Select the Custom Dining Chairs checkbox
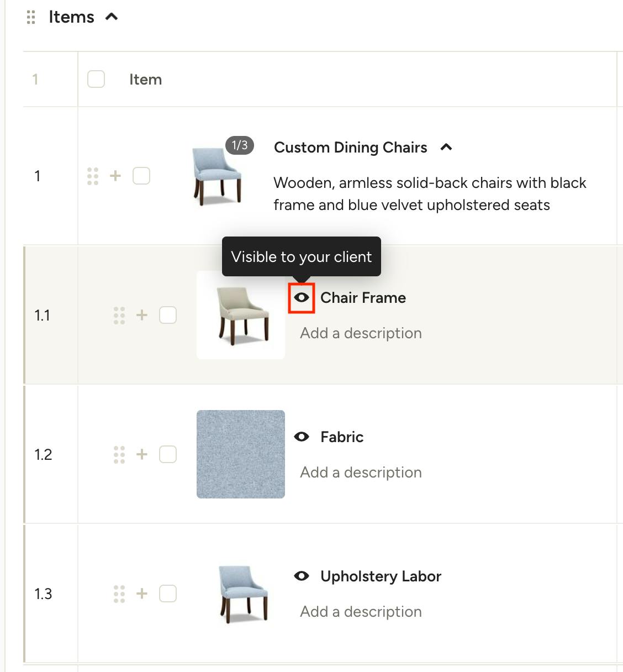This screenshot has height=672, width=623. coord(141,176)
